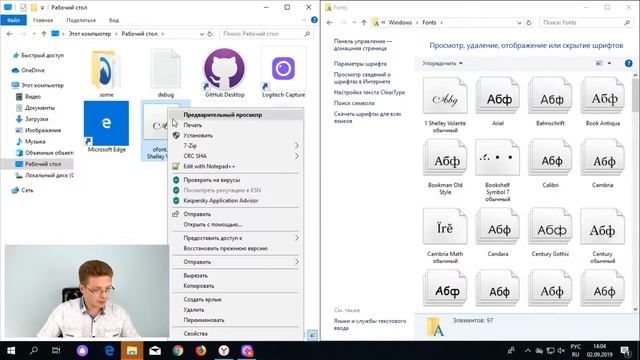Select the Candara font icon
The image size is (640, 360).
(x=498, y=227)
